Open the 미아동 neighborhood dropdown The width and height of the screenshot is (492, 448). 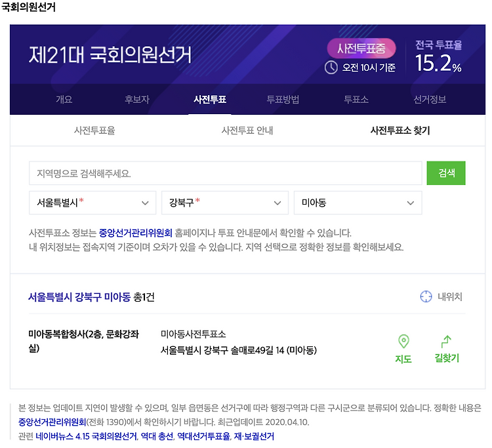point(358,203)
